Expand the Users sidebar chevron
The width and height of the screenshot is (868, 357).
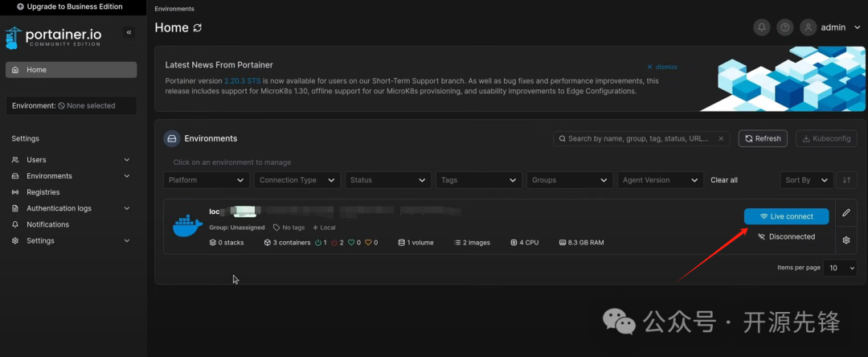coord(127,160)
